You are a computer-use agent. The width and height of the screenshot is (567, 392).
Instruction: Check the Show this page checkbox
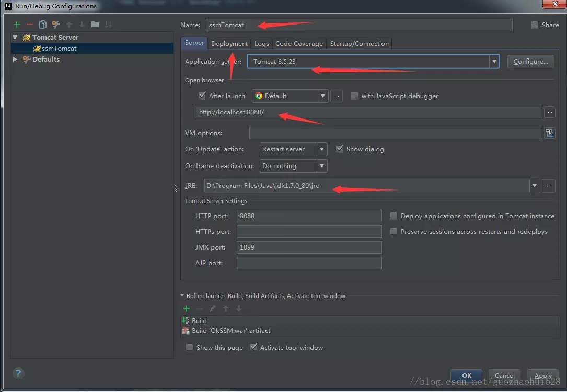pyautogui.click(x=189, y=347)
